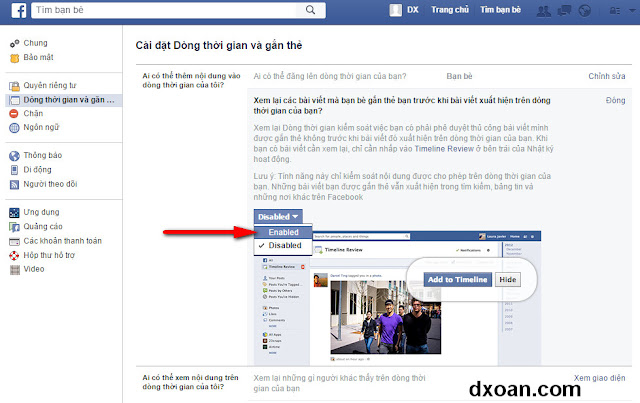Go to Quyền riêng tư settings
Viewport: 640px width, 403px height.
click(50, 85)
